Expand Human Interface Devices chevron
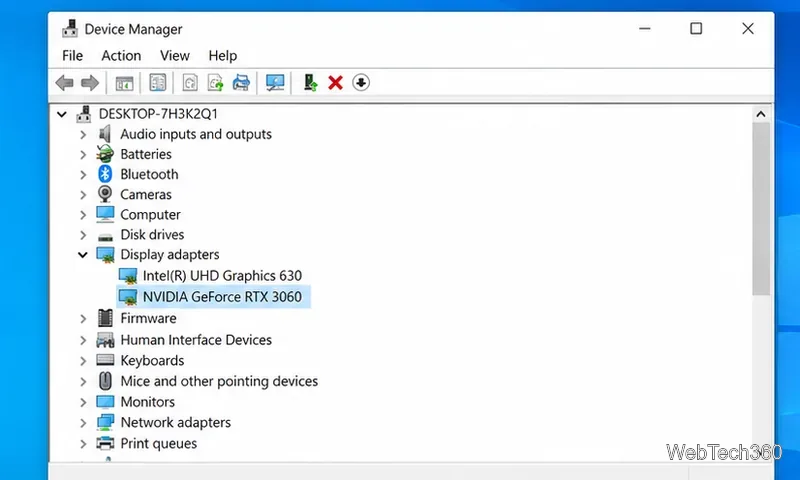Screen dimensions: 800x480 (x=83, y=340)
